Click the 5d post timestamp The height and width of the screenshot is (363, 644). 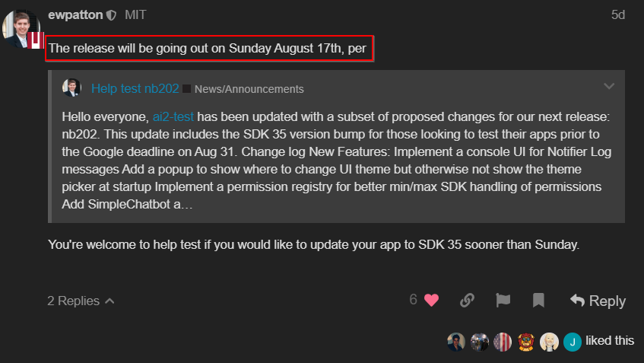click(x=618, y=15)
